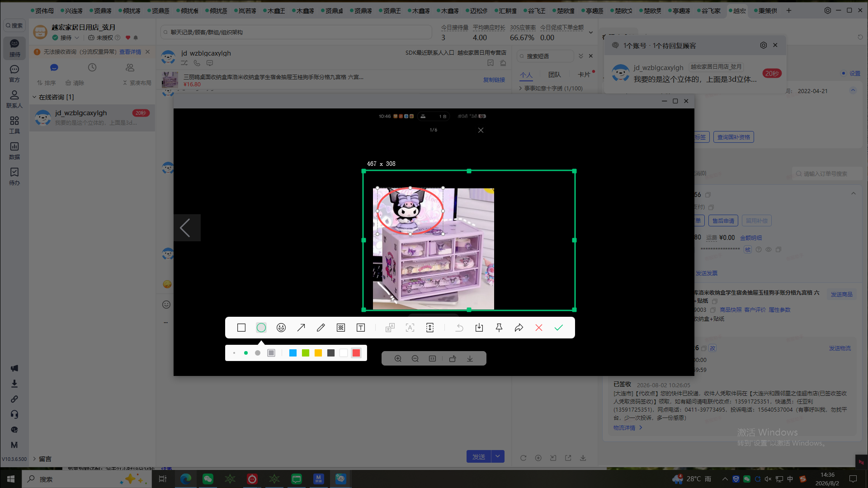Image resolution: width=868 pixels, height=488 pixels.
Task: Pick the yellow annotation color
Action: [318, 353]
